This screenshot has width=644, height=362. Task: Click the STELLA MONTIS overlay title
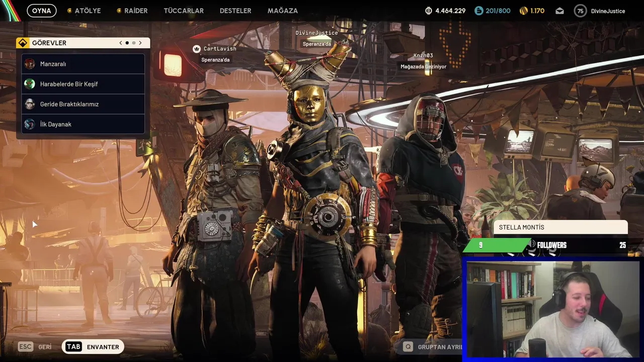[521, 227]
